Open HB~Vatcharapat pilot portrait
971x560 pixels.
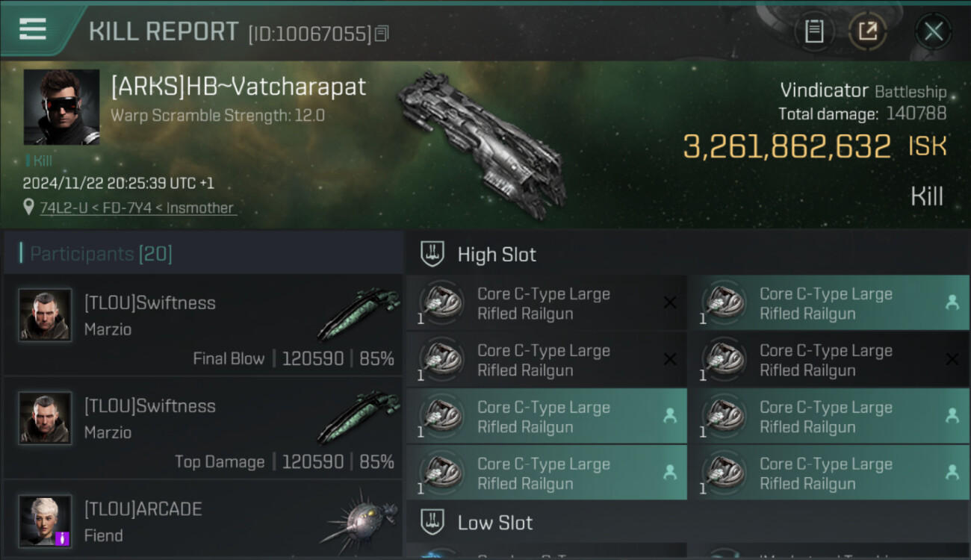pyautogui.click(x=61, y=107)
